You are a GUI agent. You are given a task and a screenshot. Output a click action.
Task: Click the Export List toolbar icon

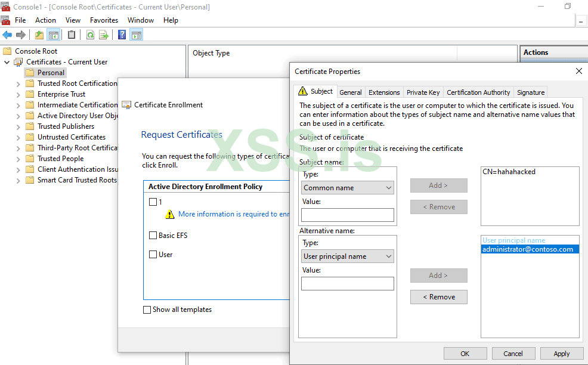103,35
